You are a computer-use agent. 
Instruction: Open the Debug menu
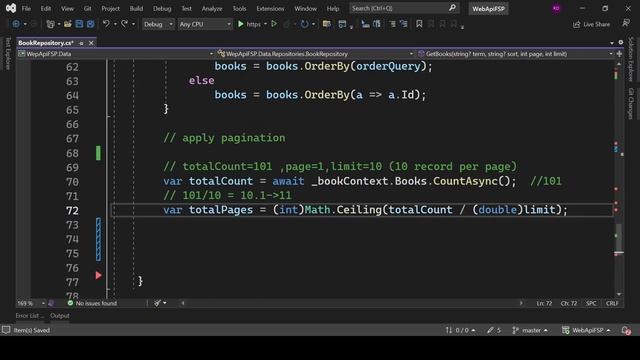click(x=162, y=9)
